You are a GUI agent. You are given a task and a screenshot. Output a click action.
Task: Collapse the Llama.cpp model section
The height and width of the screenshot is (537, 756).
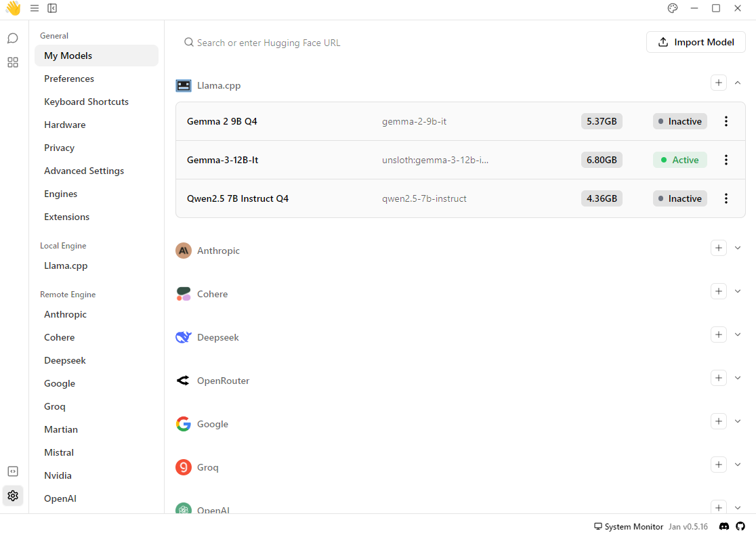click(738, 83)
